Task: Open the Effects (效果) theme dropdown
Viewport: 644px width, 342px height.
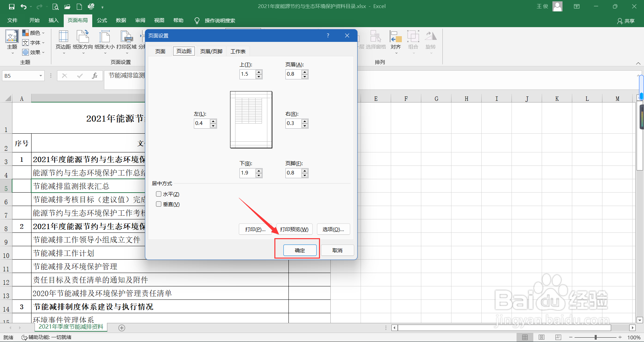Action: pyautogui.click(x=34, y=52)
